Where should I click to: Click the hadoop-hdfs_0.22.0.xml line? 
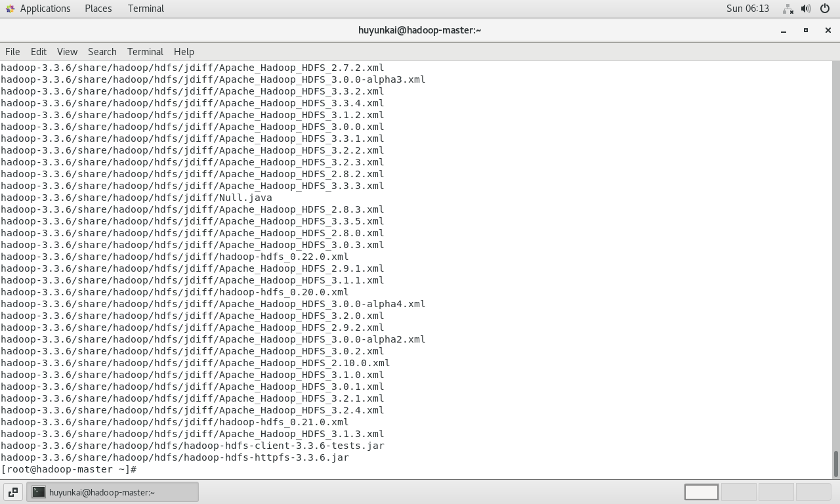pos(175,257)
